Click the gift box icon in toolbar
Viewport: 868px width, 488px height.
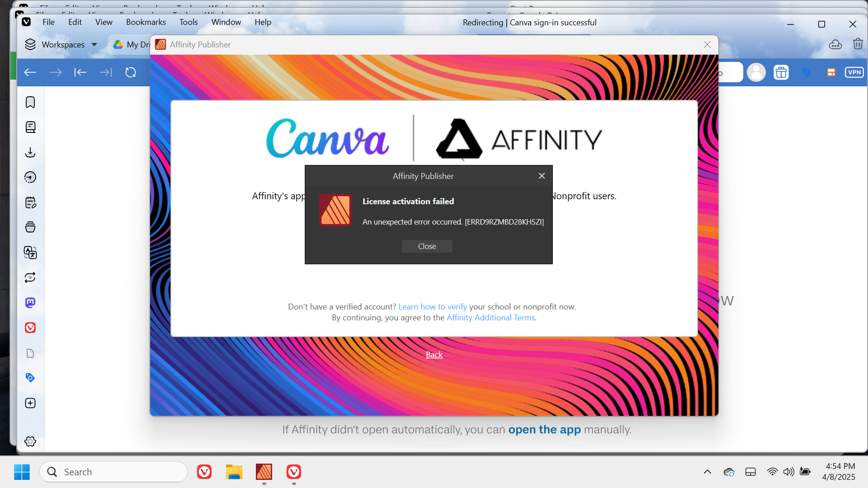click(x=781, y=72)
